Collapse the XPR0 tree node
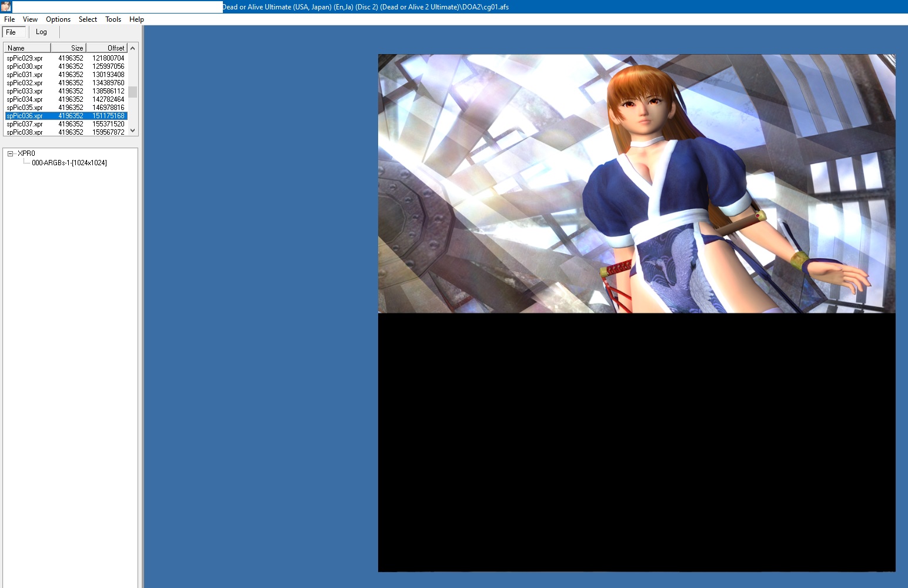This screenshot has width=908, height=588. click(10, 153)
